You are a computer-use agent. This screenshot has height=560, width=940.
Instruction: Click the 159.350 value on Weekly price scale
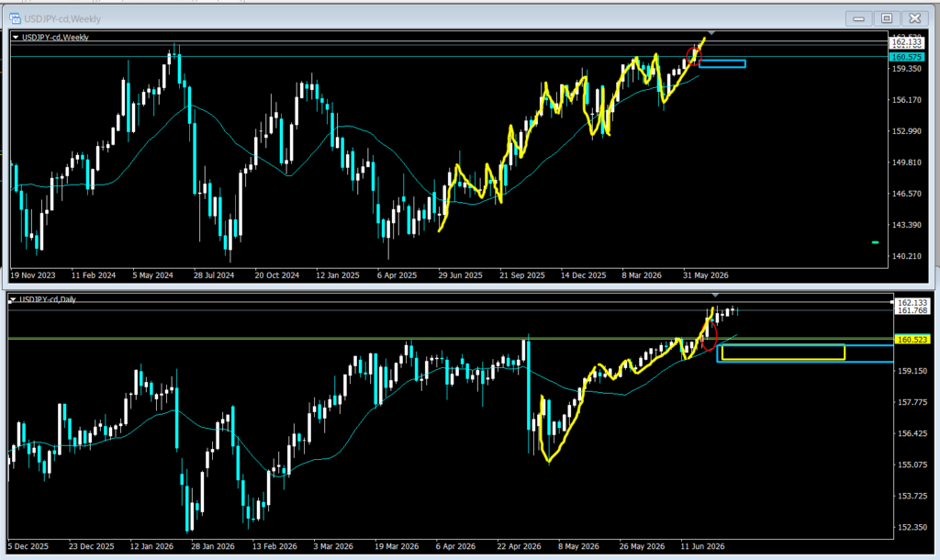coord(906,69)
